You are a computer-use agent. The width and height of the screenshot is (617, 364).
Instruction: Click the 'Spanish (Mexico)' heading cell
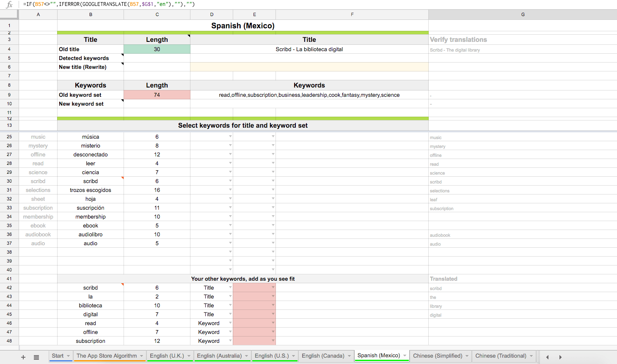(x=243, y=25)
